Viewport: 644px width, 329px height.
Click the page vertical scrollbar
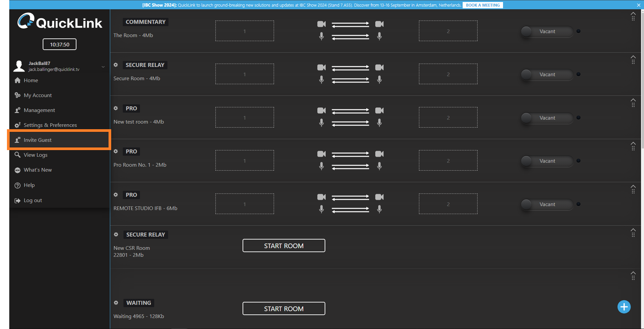(x=642, y=80)
